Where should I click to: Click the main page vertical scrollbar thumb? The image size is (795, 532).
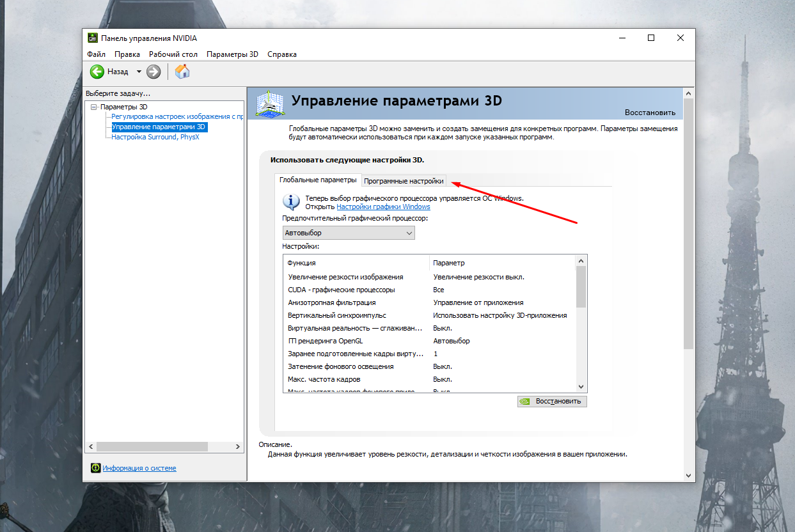pos(689,224)
